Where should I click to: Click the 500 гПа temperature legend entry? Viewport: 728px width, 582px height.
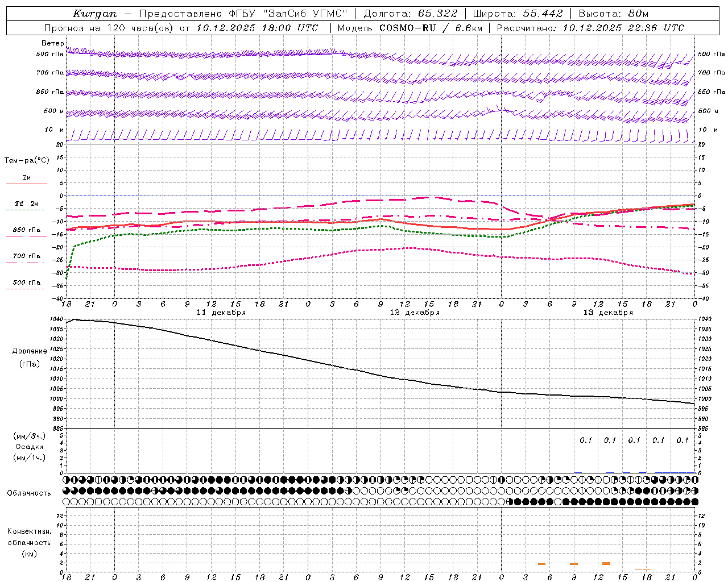click(x=27, y=282)
